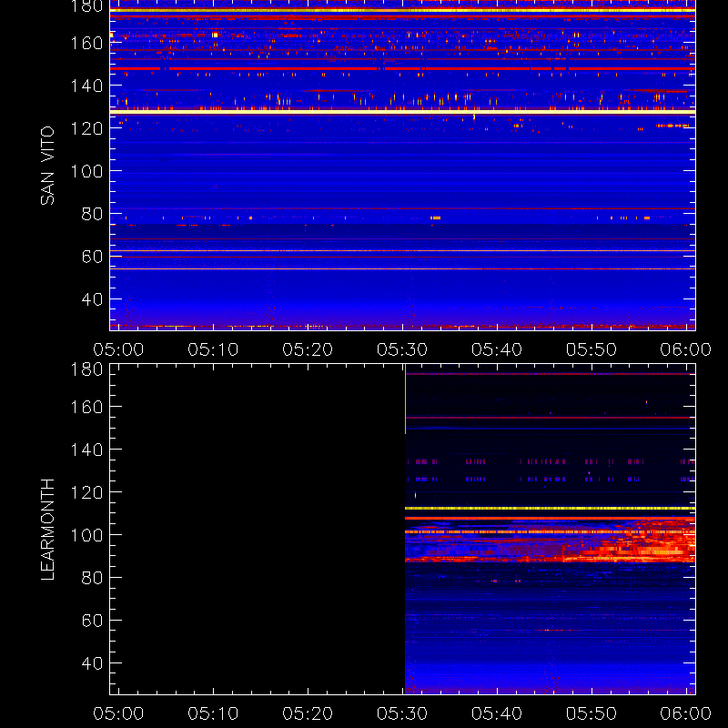Click the 140 frequency label on San Vito axis
The image size is (728, 728).
pos(86,86)
